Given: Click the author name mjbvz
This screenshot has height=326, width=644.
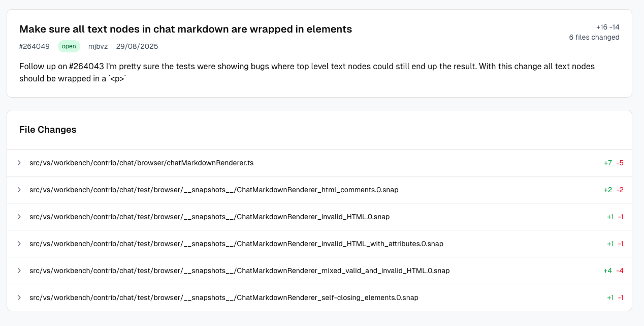Looking at the screenshot, I should [x=98, y=46].
